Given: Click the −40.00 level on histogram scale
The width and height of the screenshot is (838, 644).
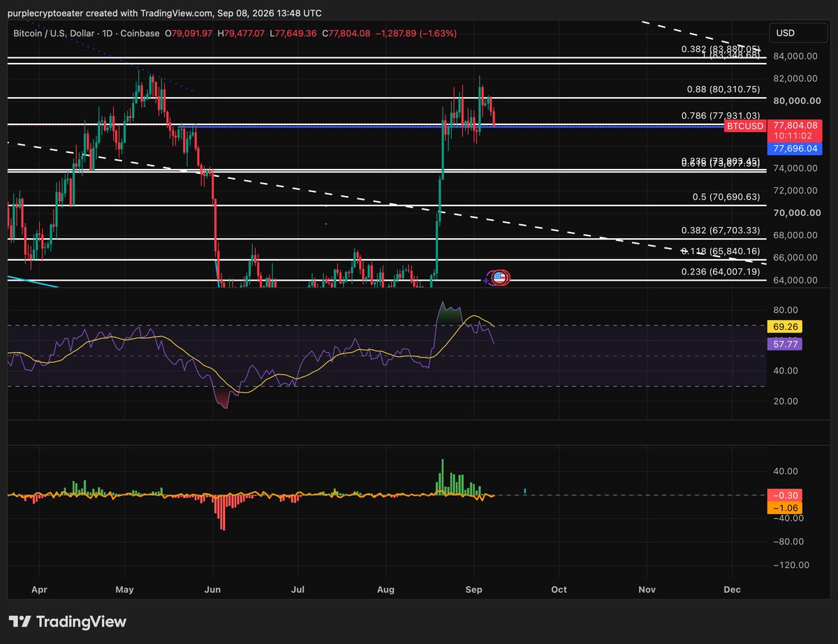Looking at the screenshot, I should tap(788, 518).
